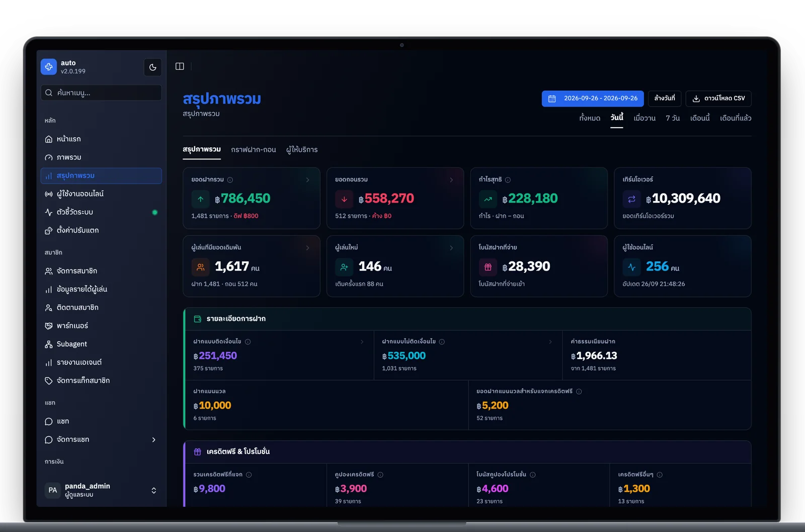Screen dimensions: 805x532
Task: Expand the ผู้เล่นที่มียอดเดิมพัน card chevron
Action: [308, 248]
